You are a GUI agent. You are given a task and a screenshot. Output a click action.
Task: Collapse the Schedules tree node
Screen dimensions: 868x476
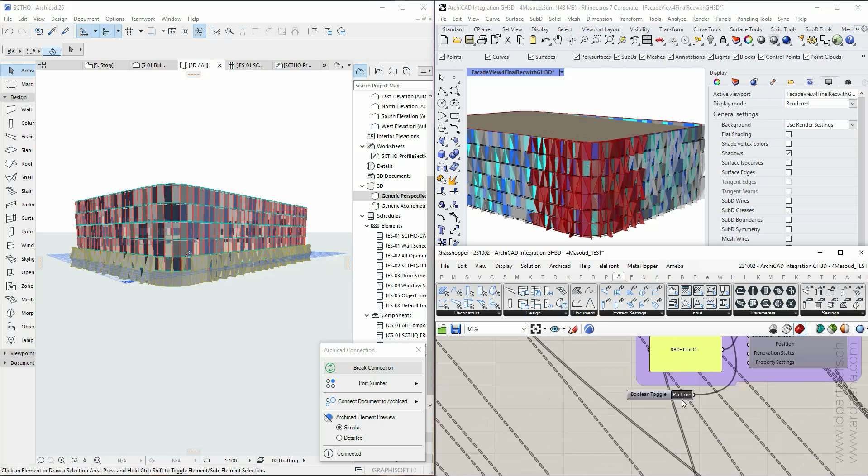362,216
